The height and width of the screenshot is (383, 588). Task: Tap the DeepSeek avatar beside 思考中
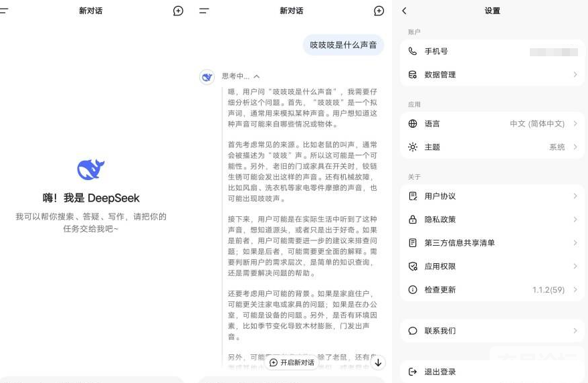207,76
